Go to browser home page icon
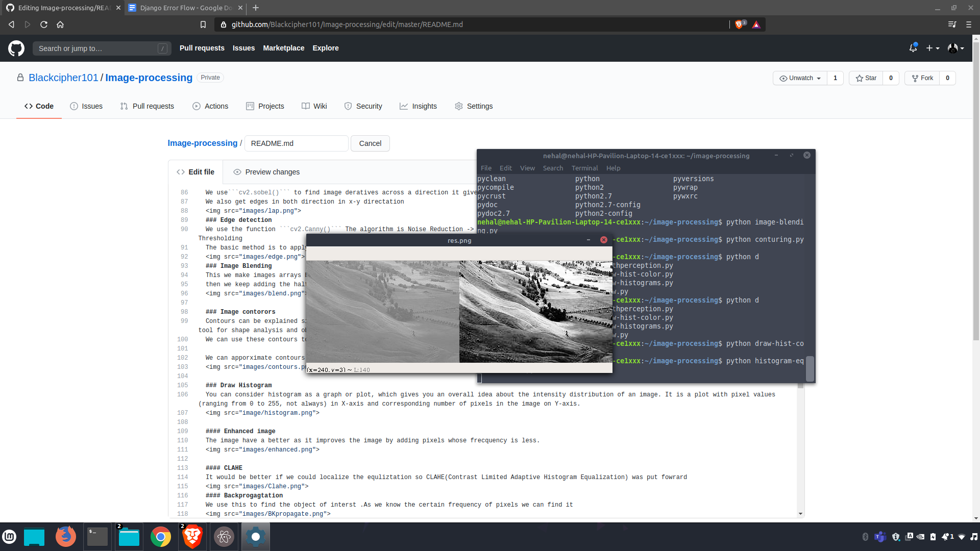980x551 pixels. pyautogui.click(x=60, y=24)
